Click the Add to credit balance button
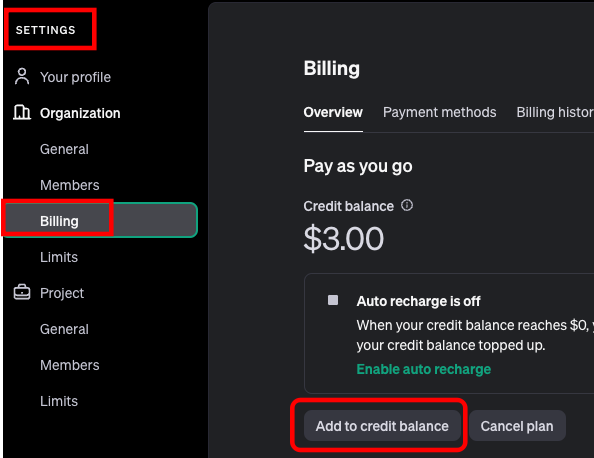The height and width of the screenshot is (458, 594). [382, 426]
